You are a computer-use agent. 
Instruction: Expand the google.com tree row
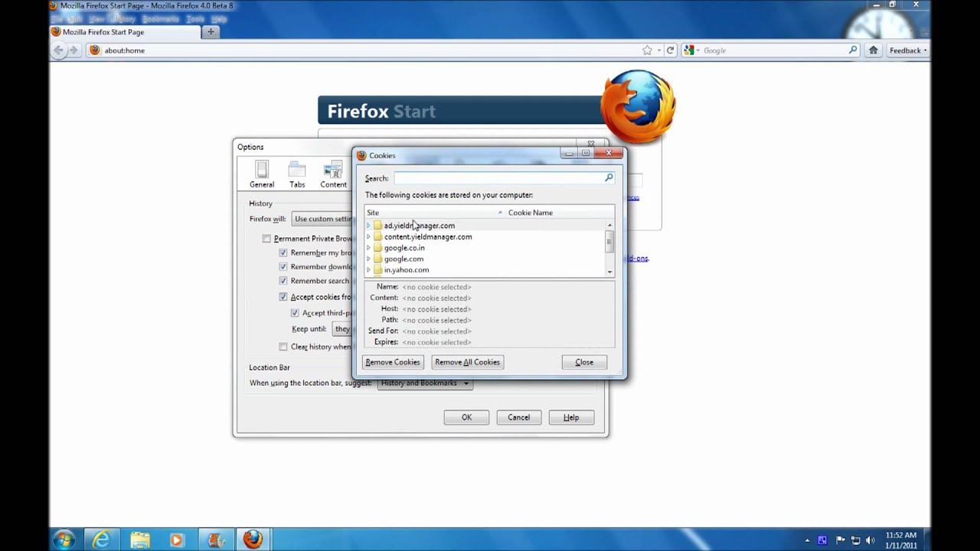click(368, 259)
